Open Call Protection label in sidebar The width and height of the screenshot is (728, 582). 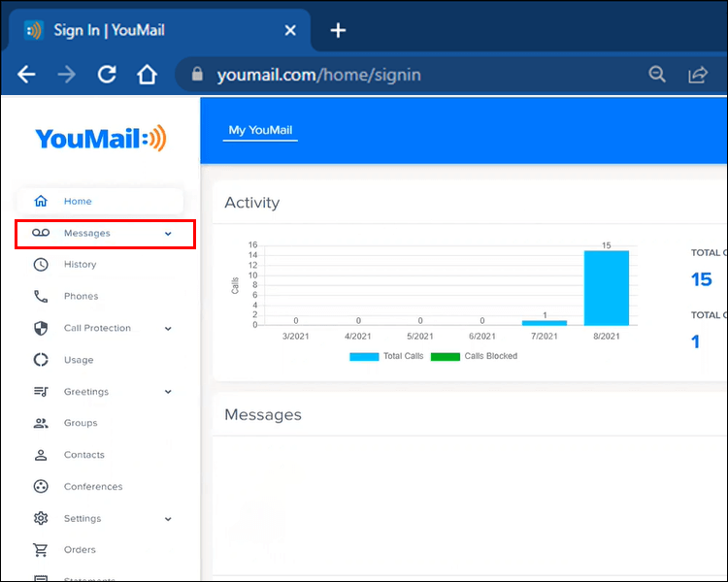click(x=97, y=328)
